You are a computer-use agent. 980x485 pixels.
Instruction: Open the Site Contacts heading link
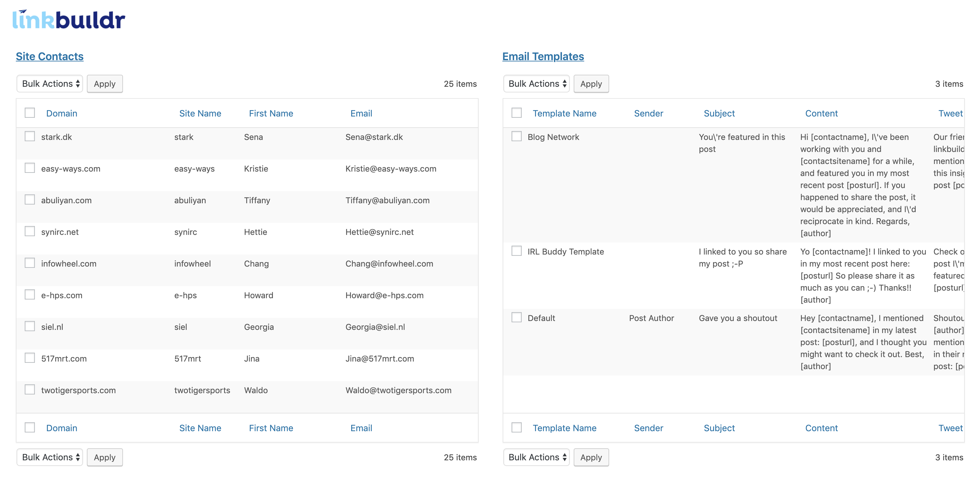click(49, 56)
